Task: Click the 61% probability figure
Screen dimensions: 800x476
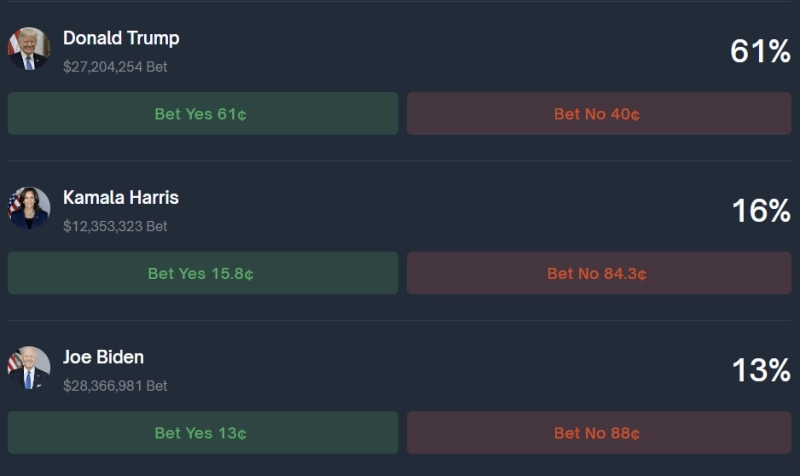Action: [760, 51]
